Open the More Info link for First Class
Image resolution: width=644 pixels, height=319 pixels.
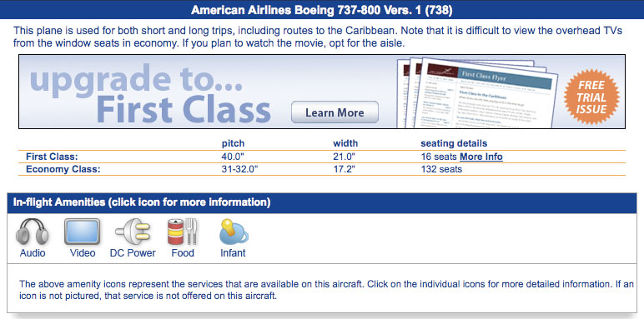tap(481, 157)
